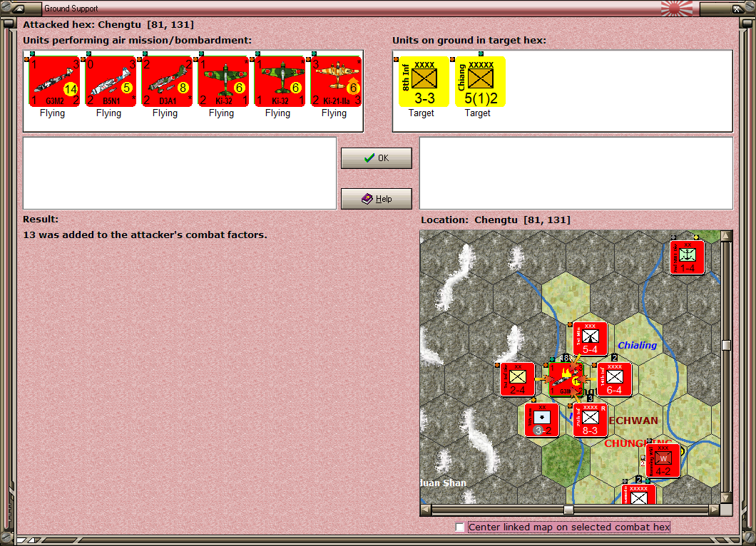
Task: Click the Target label under Chiang unit
Action: [x=478, y=113]
